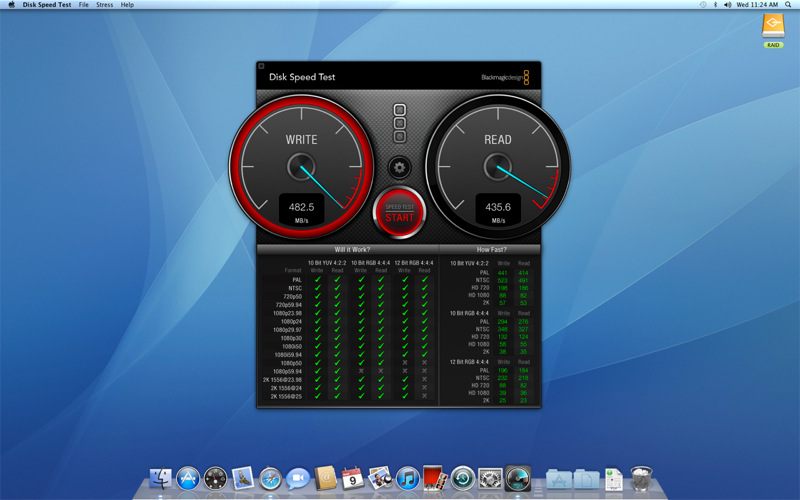Open the gear settings button
The height and width of the screenshot is (500, 800).
399,167
